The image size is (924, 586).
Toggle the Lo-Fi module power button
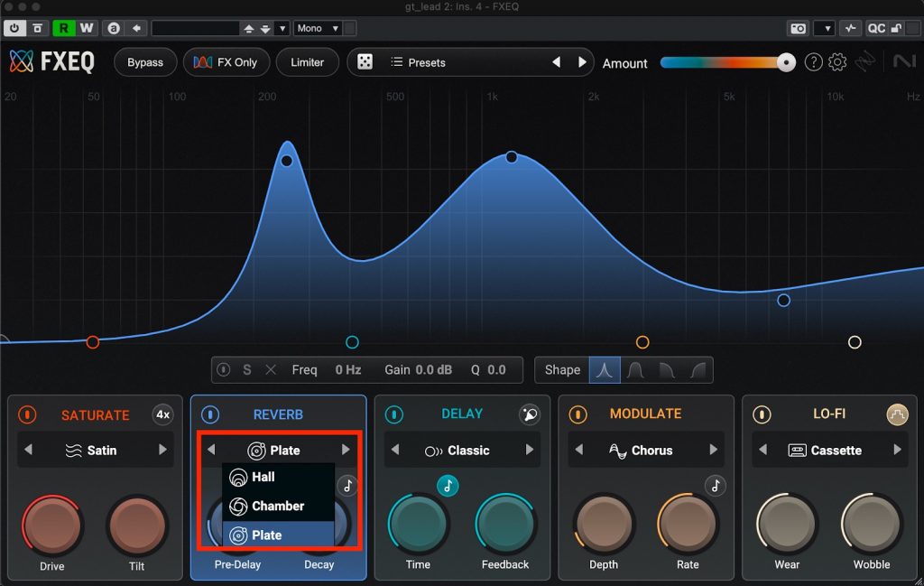[x=762, y=414]
